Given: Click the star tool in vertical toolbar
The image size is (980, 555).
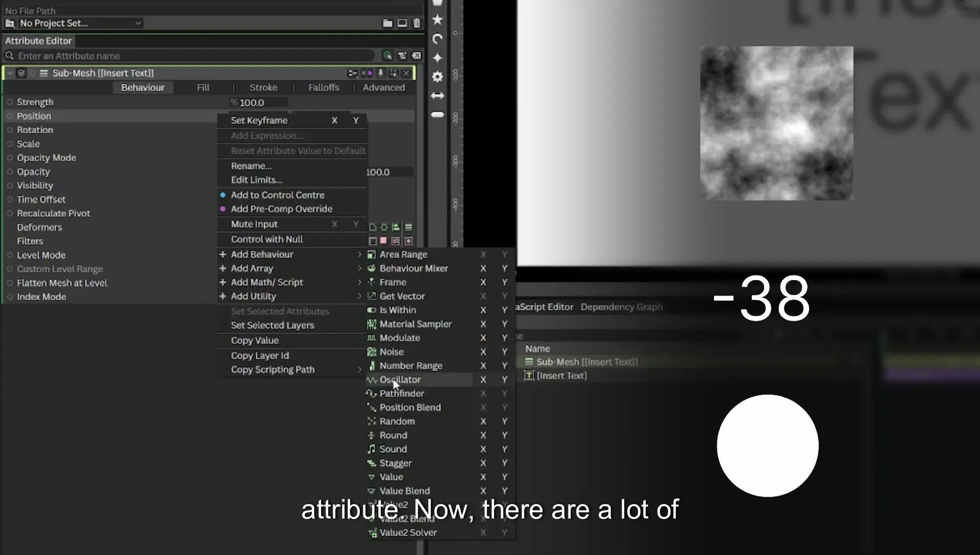Looking at the screenshot, I should pos(437,19).
